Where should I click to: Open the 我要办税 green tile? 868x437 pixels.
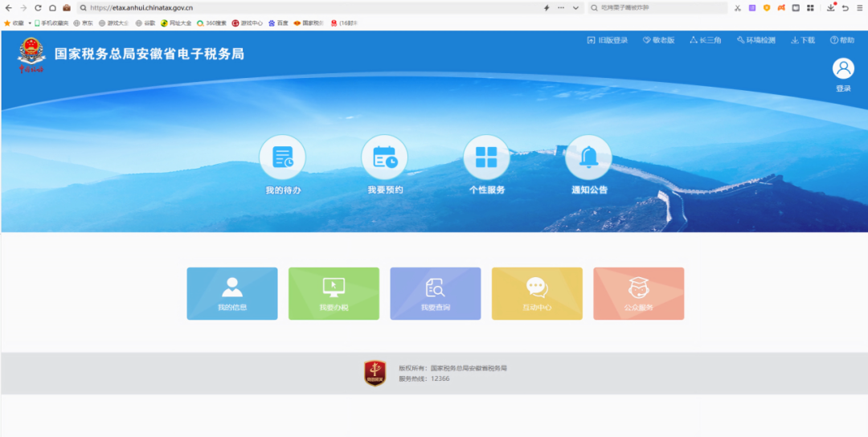click(x=334, y=294)
